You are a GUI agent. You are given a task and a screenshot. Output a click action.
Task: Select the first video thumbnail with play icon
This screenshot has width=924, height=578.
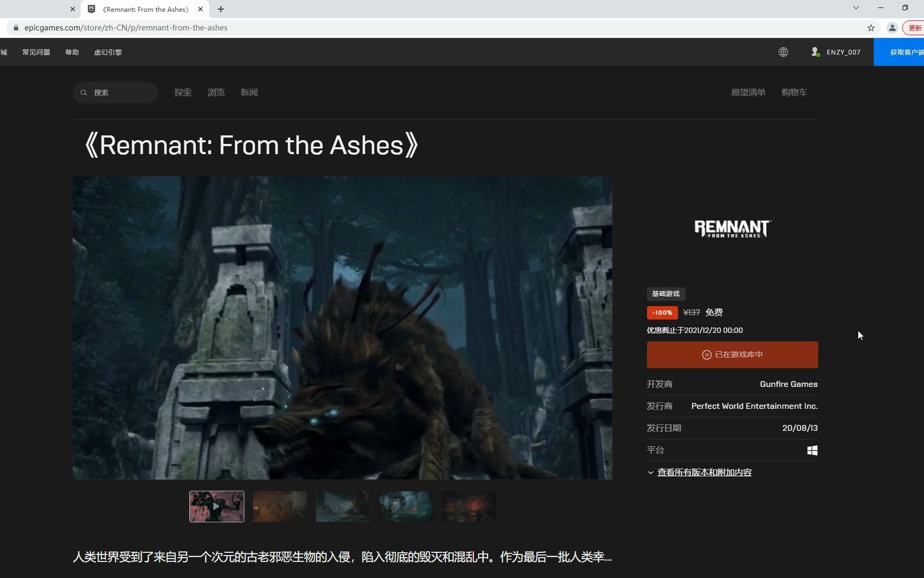click(217, 506)
